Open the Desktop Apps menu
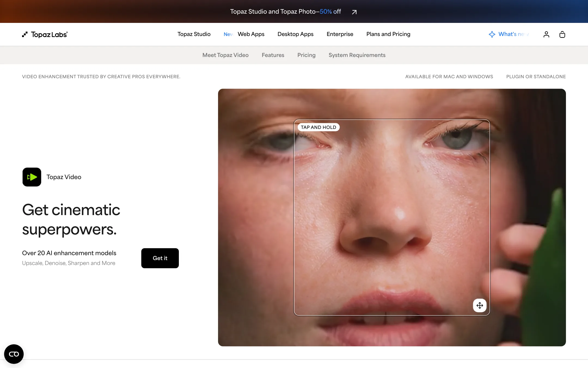 pos(295,34)
